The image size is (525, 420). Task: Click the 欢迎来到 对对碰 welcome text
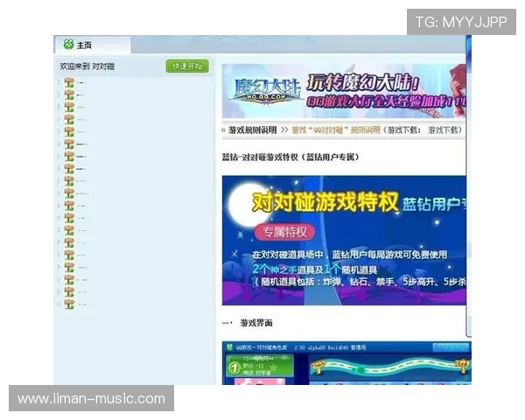pos(87,66)
